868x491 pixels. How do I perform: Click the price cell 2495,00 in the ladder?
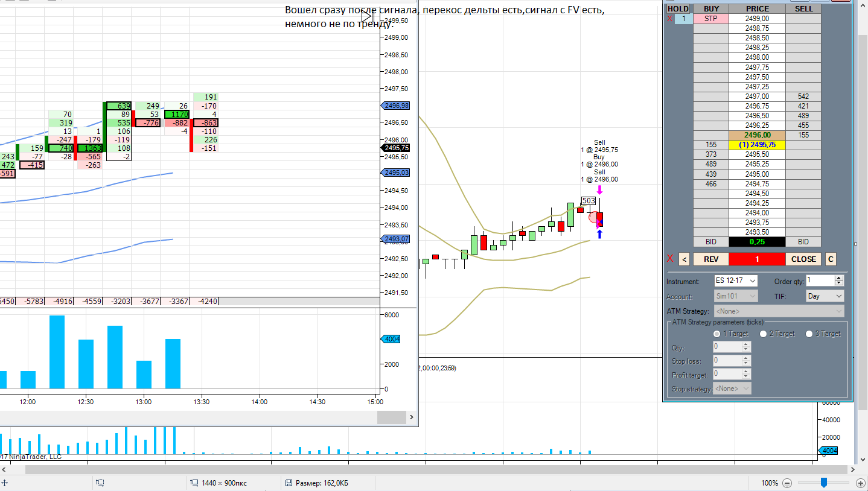click(x=757, y=174)
